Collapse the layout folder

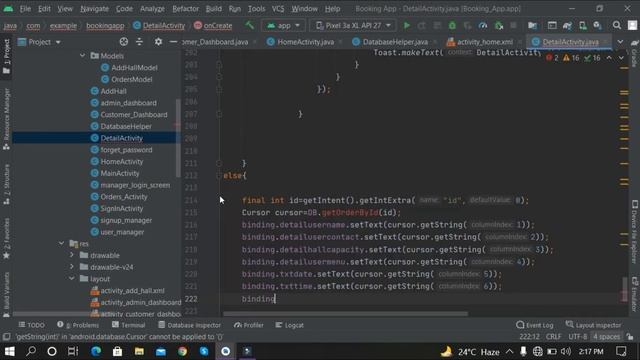pos(72,278)
